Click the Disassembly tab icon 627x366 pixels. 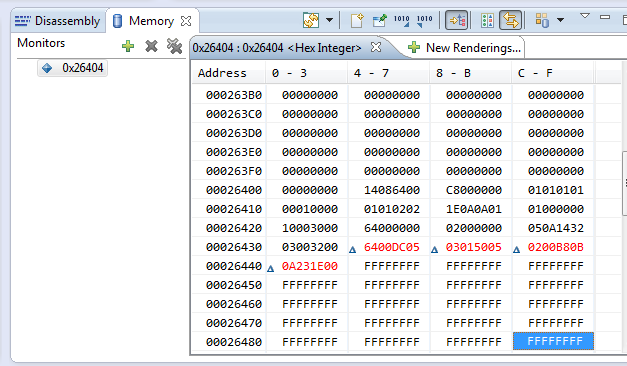click(x=22, y=21)
